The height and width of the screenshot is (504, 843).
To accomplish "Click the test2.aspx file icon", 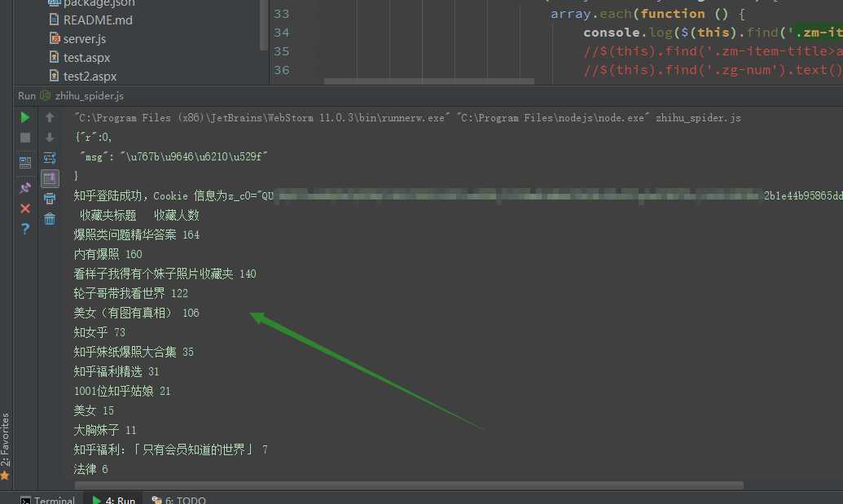I will click(x=54, y=76).
